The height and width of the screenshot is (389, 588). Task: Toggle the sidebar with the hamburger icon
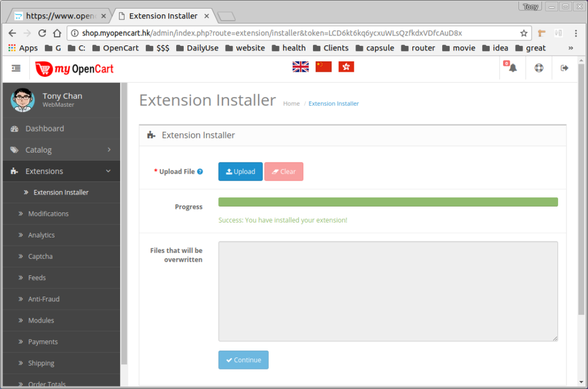tap(16, 67)
